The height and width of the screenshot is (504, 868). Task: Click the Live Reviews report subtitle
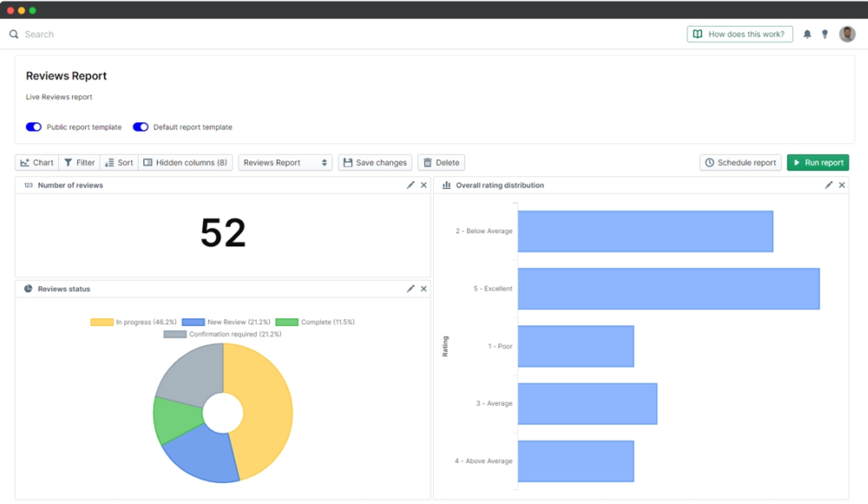(59, 97)
